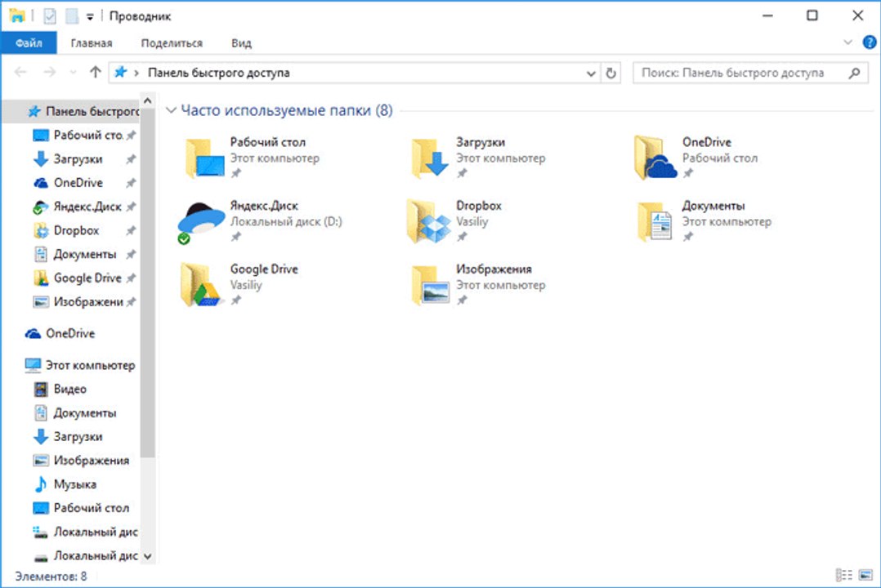Select the first Локальный диск entry
Screen dimensions: 881x588
[85, 532]
